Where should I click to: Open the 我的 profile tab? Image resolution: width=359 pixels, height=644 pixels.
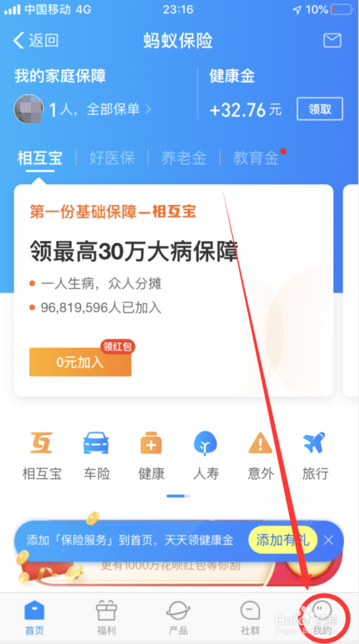322,617
